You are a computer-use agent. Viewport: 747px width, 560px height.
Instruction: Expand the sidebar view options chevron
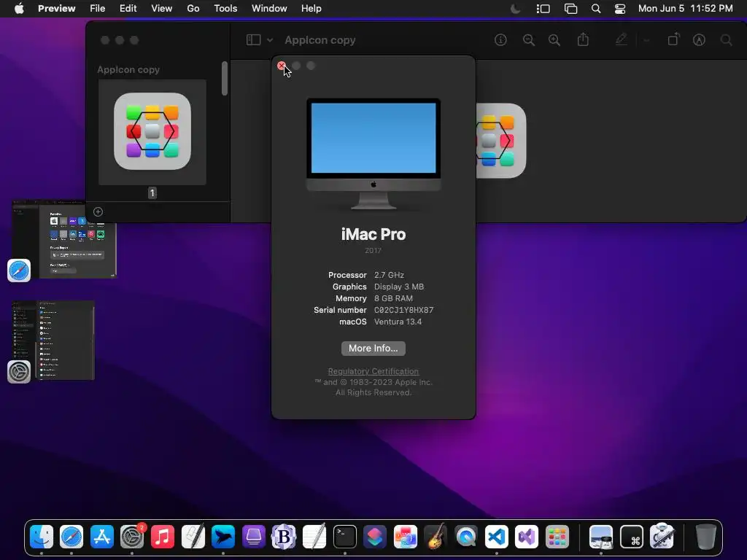pyautogui.click(x=270, y=40)
